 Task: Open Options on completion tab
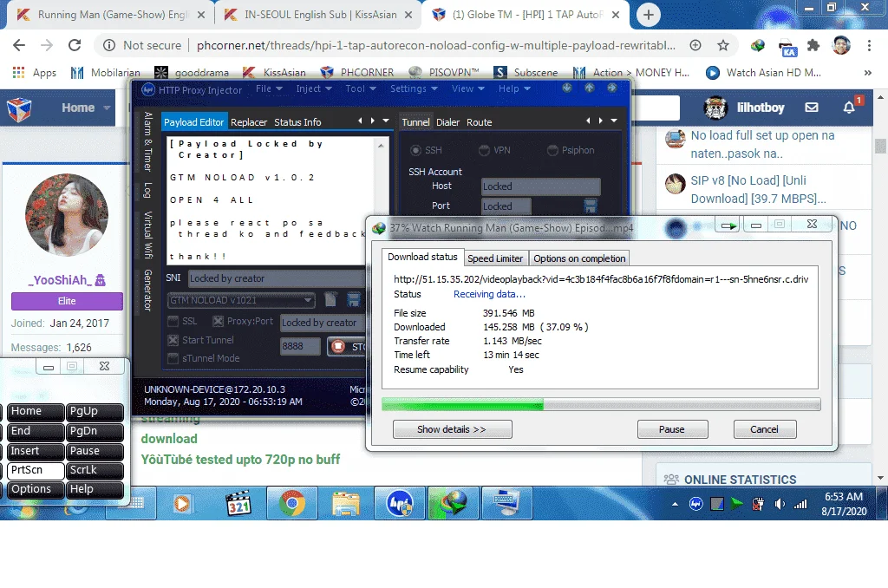(x=579, y=258)
